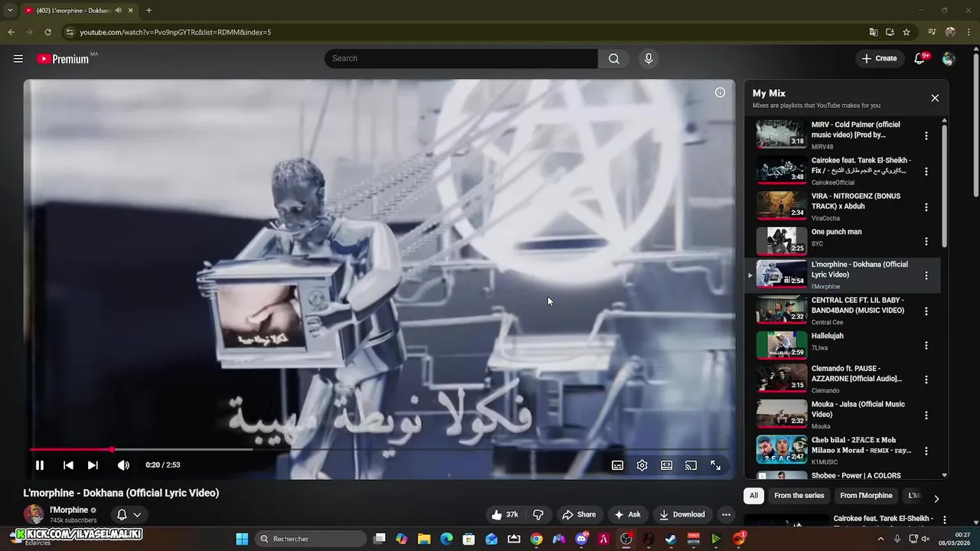Go to YouTube Premium home logo
The width and height of the screenshot is (980, 551).
63,59
